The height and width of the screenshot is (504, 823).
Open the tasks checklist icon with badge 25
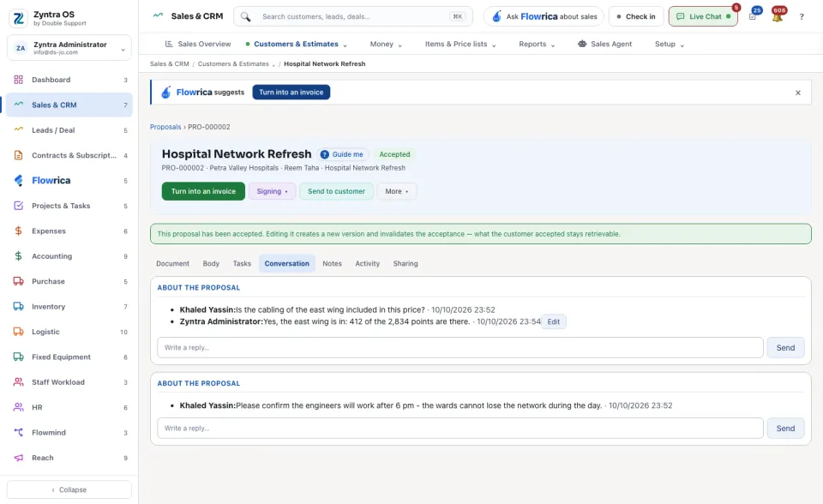coord(753,16)
